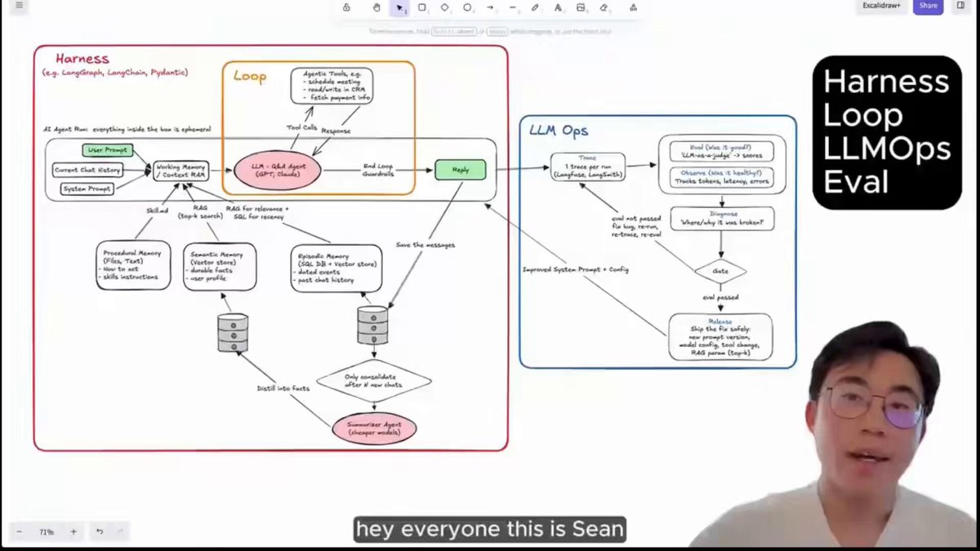This screenshot has width=980, height=551.
Task: Select the Arrow drawing tool
Action: [490, 7]
